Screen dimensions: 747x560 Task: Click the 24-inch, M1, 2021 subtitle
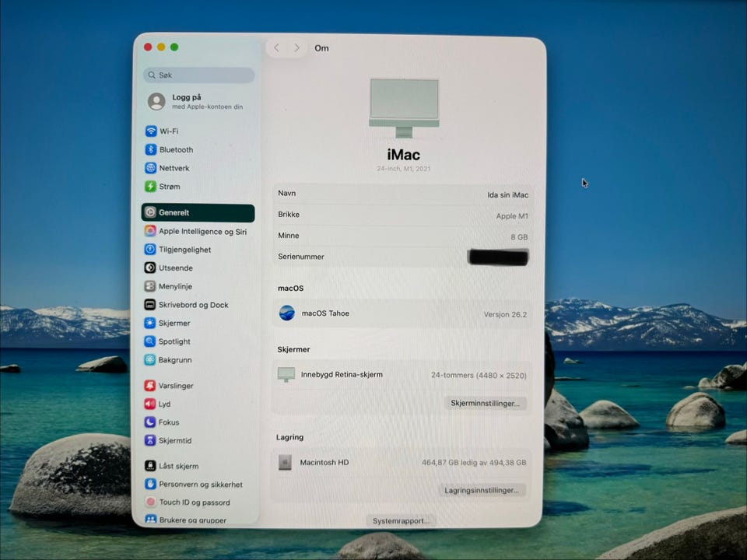point(404,169)
